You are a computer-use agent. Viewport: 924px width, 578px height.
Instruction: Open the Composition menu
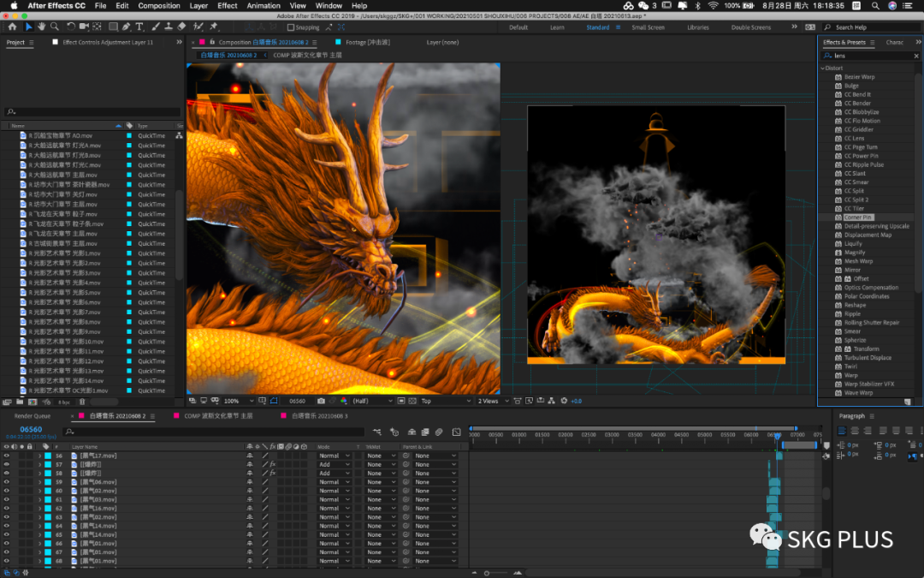tap(159, 5)
